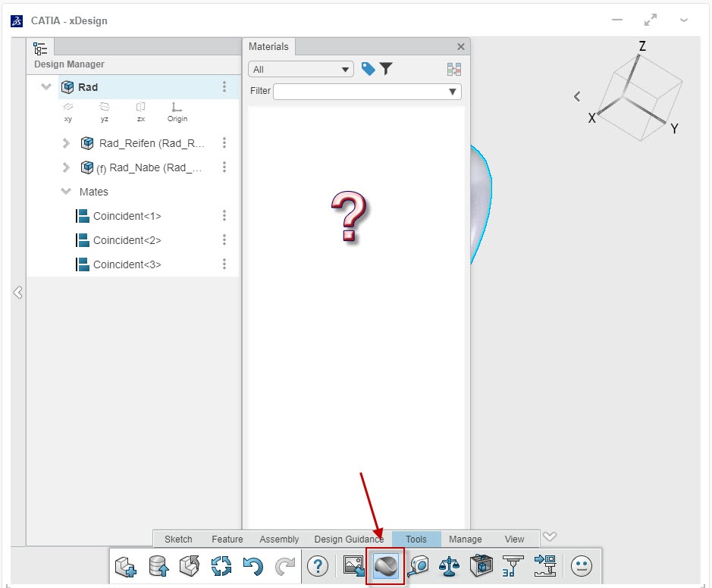Select the zx plane icon
This screenshot has height=588, width=712.
pyautogui.click(x=141, y=112)
